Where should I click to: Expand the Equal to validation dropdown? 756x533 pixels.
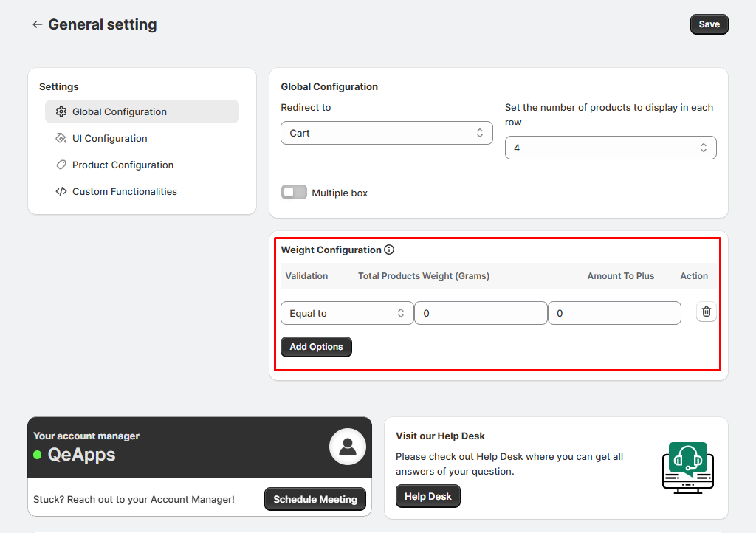click(347, 313)
